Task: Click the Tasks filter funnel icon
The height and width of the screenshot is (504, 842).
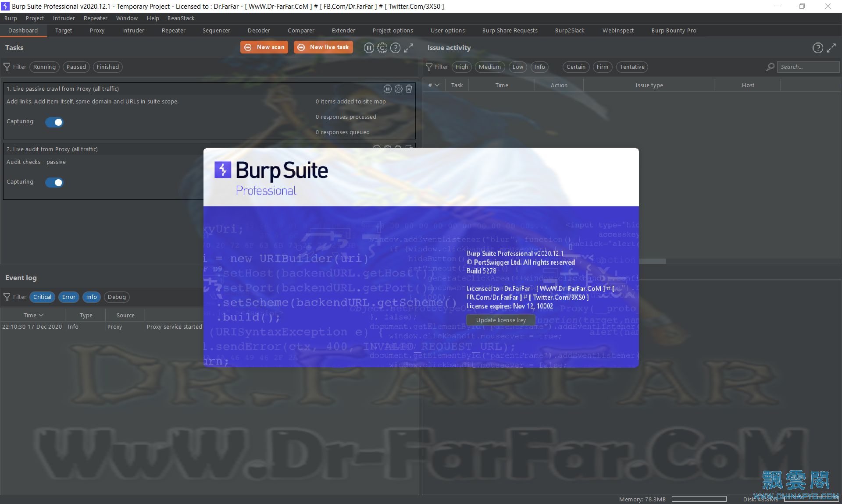Action: coord(7,67)
